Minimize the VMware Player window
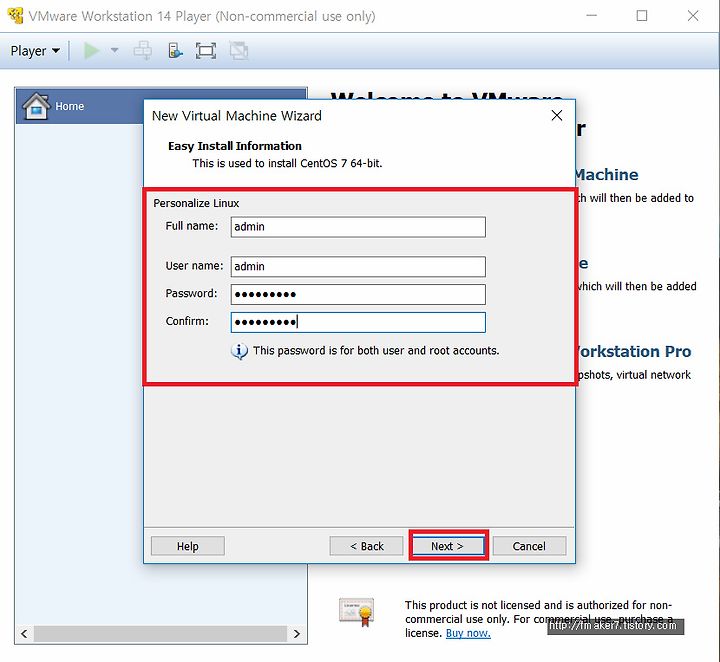 [592, 16]
